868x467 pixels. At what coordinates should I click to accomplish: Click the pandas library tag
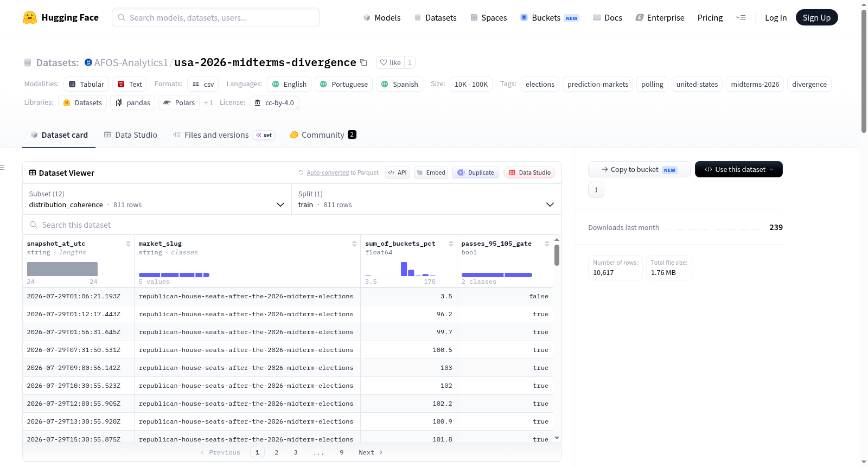point(133,103)
